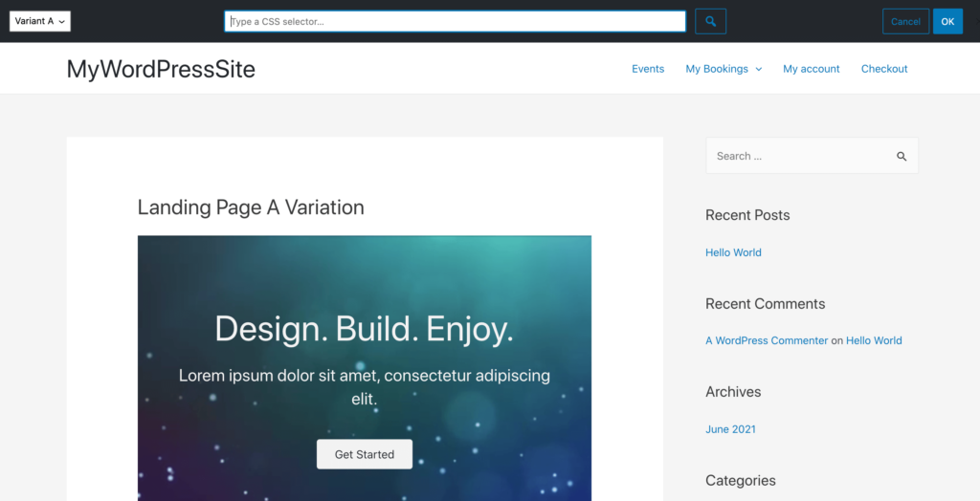Image resolution: width=980 pixels, height=501 pixels.
Task: Expand the My Bookings submenu chevron
Action: tap(759, 70)
